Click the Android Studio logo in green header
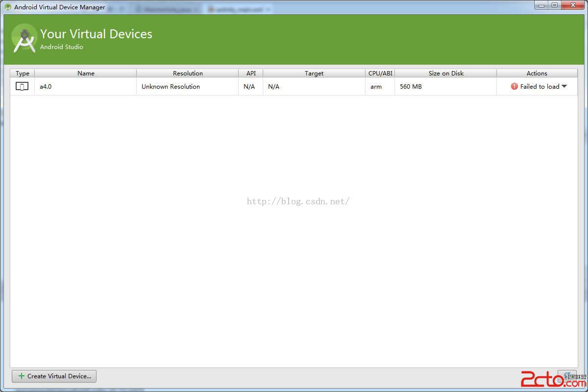 point(24,39)
